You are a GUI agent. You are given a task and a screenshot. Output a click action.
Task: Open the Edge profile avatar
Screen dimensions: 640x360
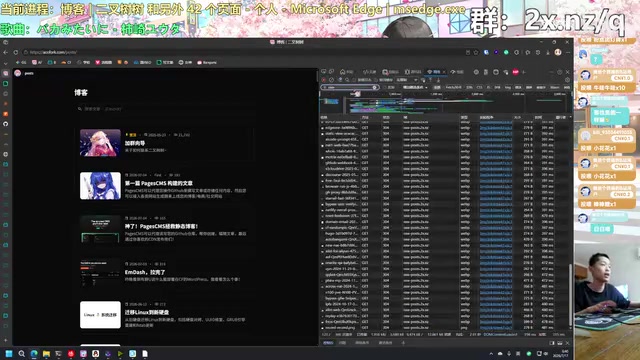558,52
